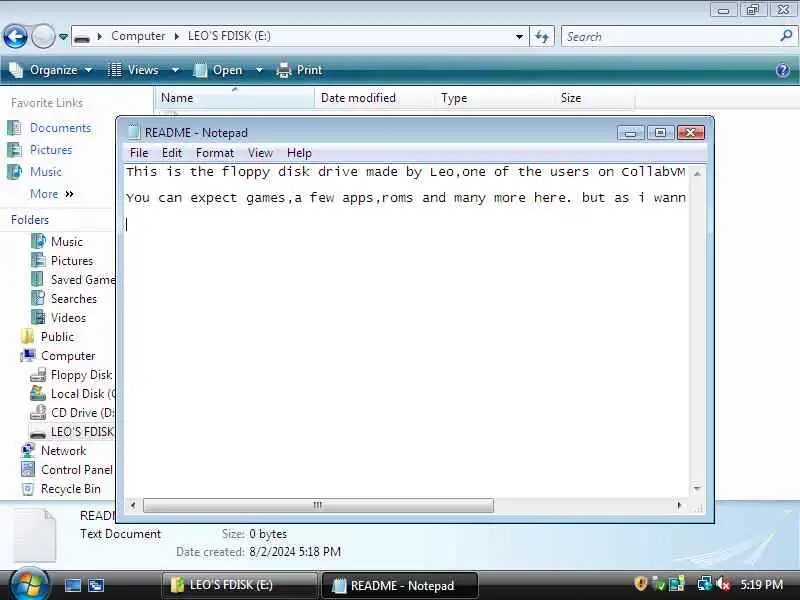Click Notepad horizontal scrollbar thumb

318,505
